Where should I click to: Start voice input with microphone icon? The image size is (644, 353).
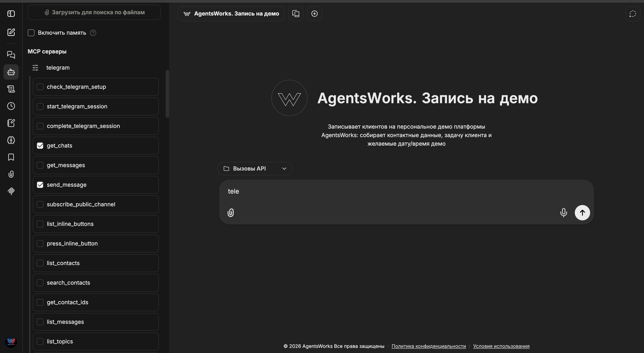pos(563,213)
